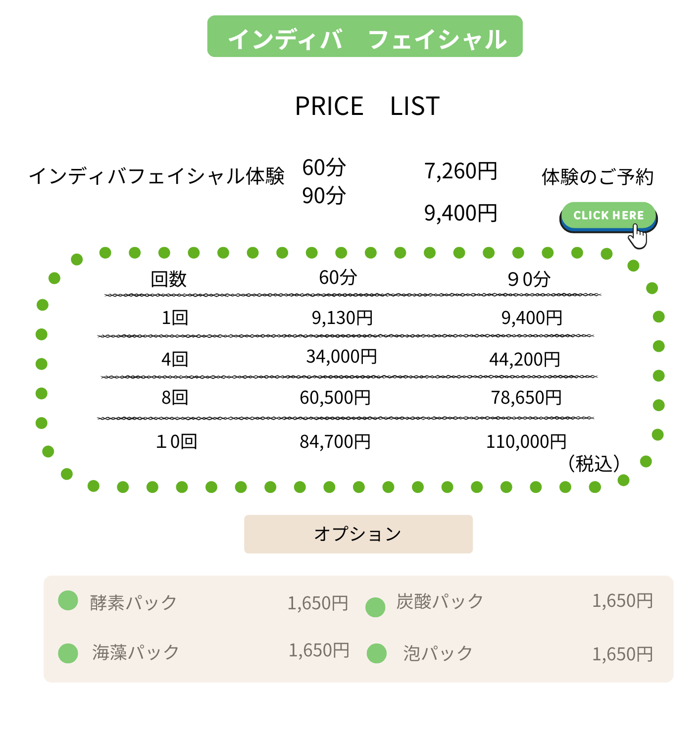The width and height of the screenshot is (700, 749).
Task: Select the 4回 row 34,000円 price
Action: click(342, 356)
